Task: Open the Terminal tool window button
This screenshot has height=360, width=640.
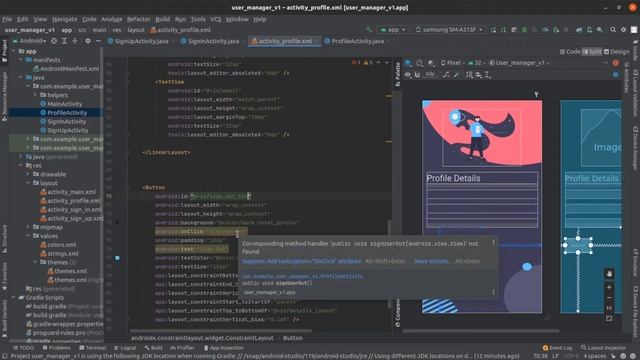Action: (93, 348)
